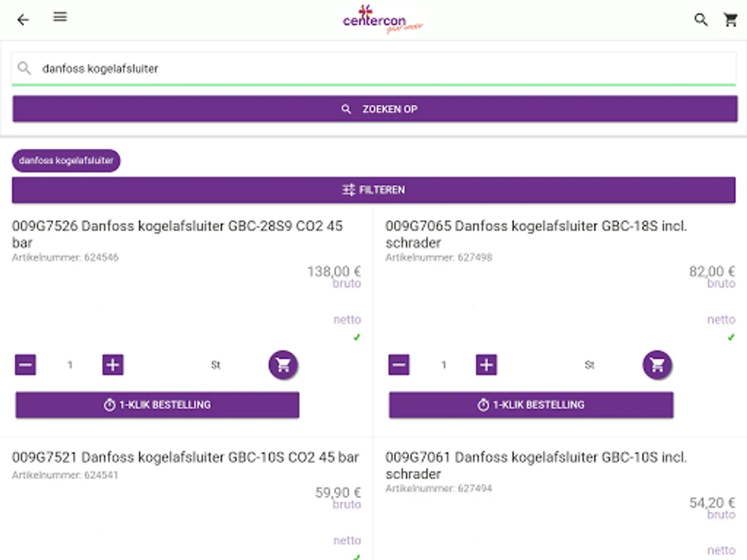Open the FILTEREN options
747x560 pixels.
(374, 190)
